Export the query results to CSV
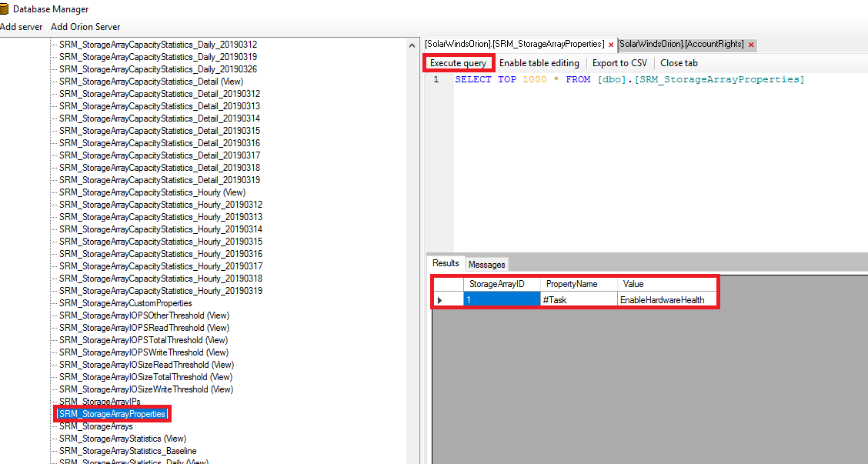868x464 pixels. coord(619,63)
